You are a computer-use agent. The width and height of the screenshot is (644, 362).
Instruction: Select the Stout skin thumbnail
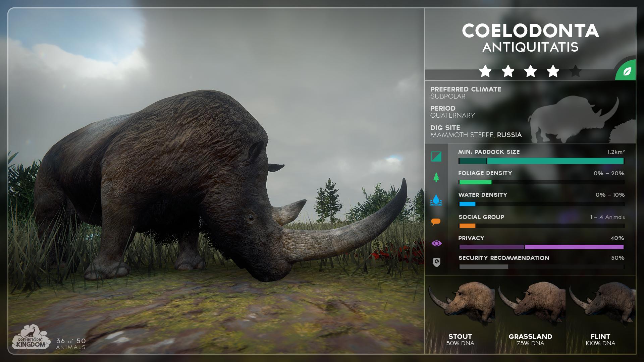pyautogui.click(x=461, y=315)
